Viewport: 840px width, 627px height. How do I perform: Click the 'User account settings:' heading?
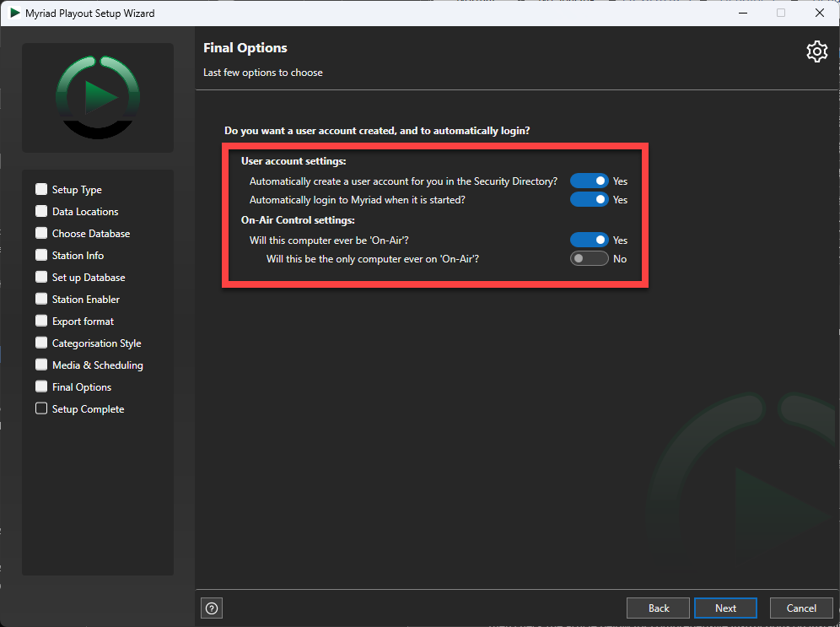[x=293, y=161]
